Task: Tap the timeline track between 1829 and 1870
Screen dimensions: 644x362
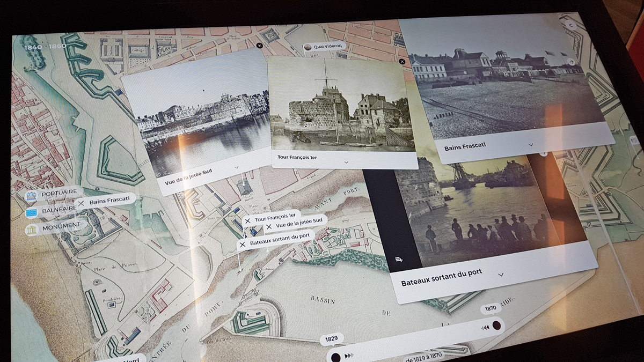Action: click(416, 339)
